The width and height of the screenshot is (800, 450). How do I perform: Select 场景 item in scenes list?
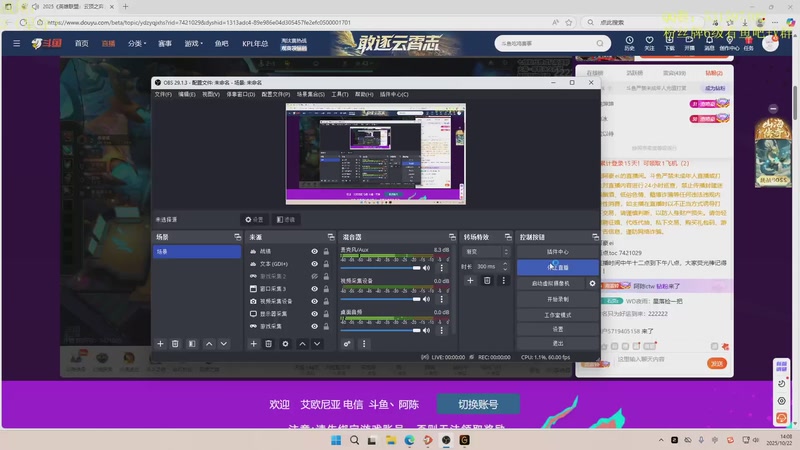pyautogui.click(x=197, y=252)
